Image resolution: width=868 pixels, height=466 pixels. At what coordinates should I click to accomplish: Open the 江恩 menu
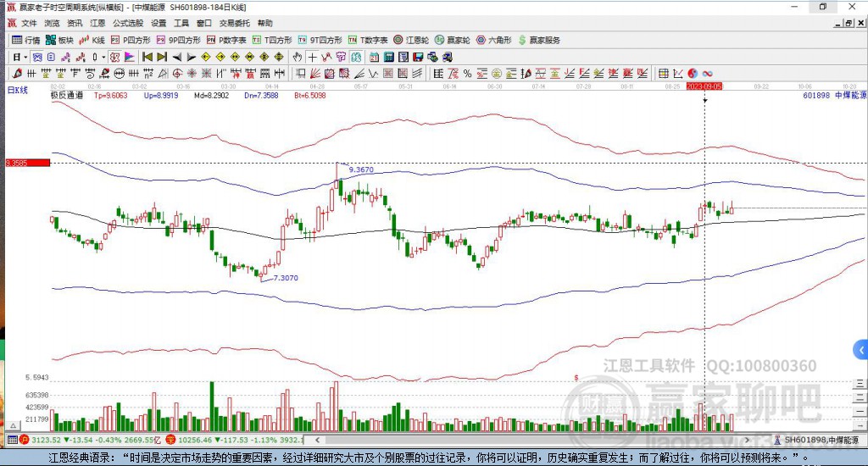(x=97, y=23)
